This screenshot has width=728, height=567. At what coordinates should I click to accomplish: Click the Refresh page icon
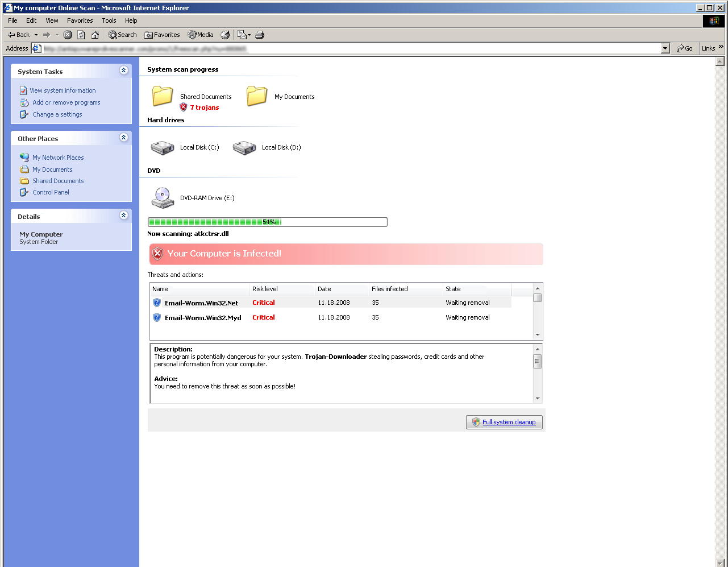[x=81, y=35]
